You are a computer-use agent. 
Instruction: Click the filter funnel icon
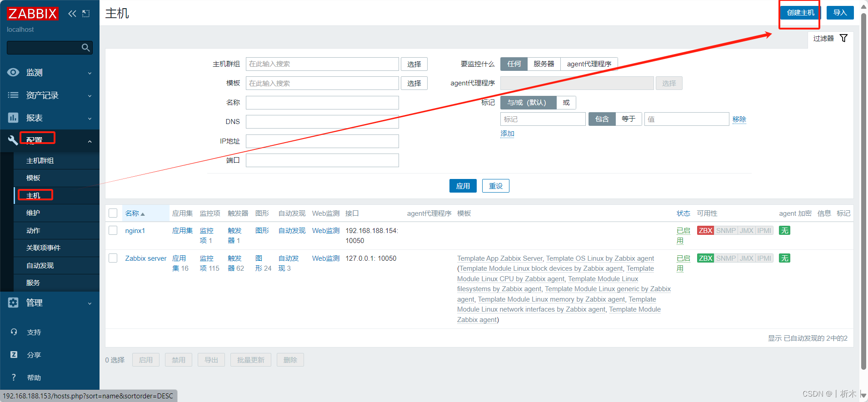(843, 38)
